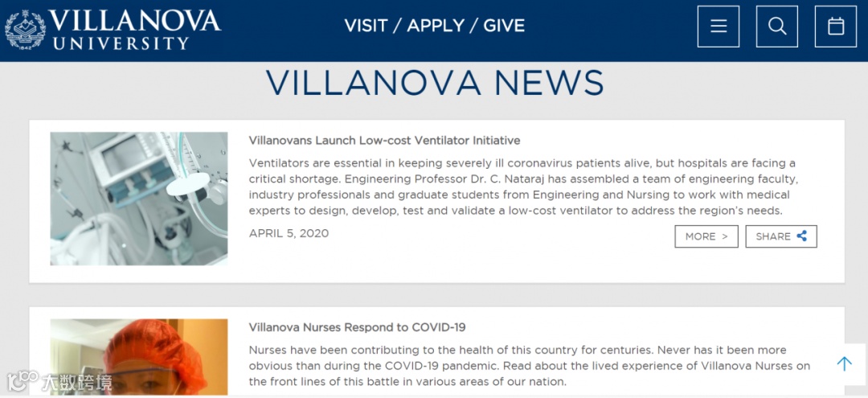Viewport: 868px width, 398px height.
Task: Click the nurses article summary paragraph
Action: 529,366
